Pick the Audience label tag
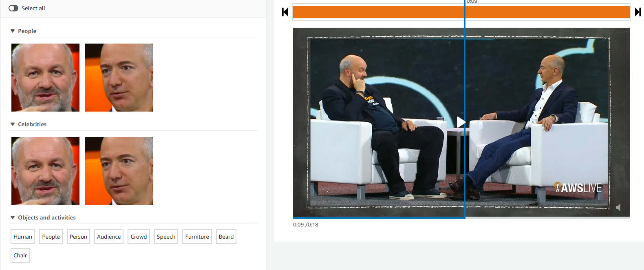644x270 pixels. tap(109, 237)
